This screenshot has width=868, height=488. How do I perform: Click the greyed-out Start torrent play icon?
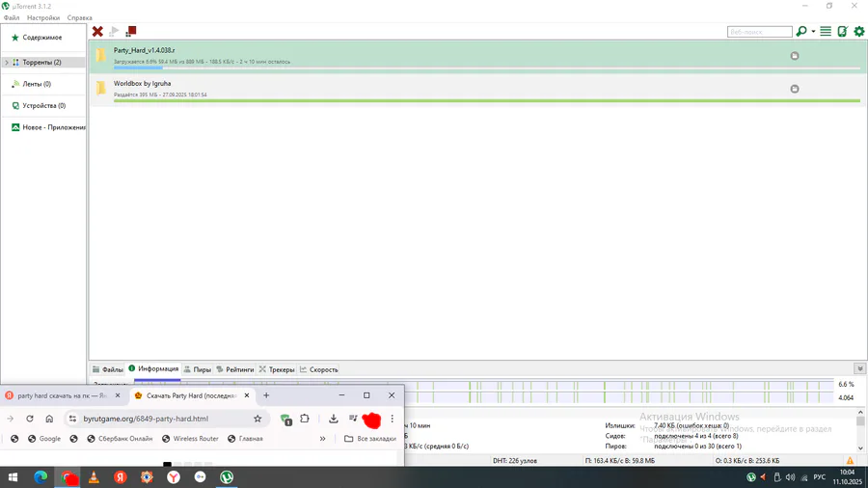click(x=114, y=32)
